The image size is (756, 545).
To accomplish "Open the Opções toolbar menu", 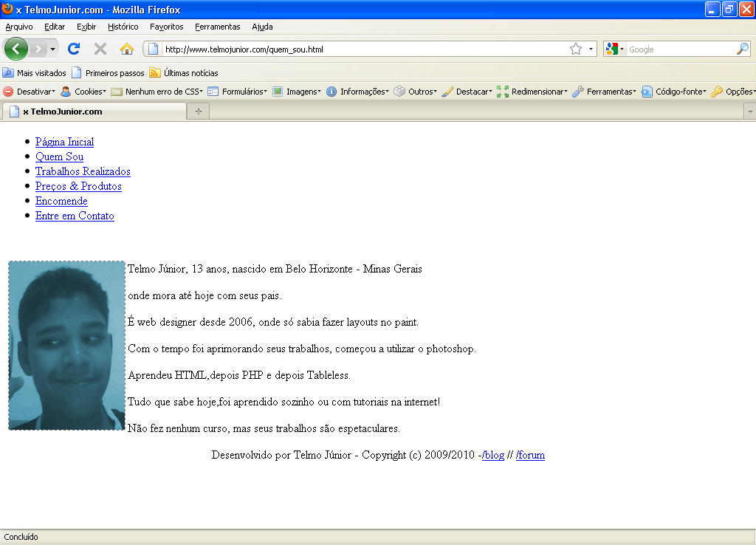I will point(733,91).
